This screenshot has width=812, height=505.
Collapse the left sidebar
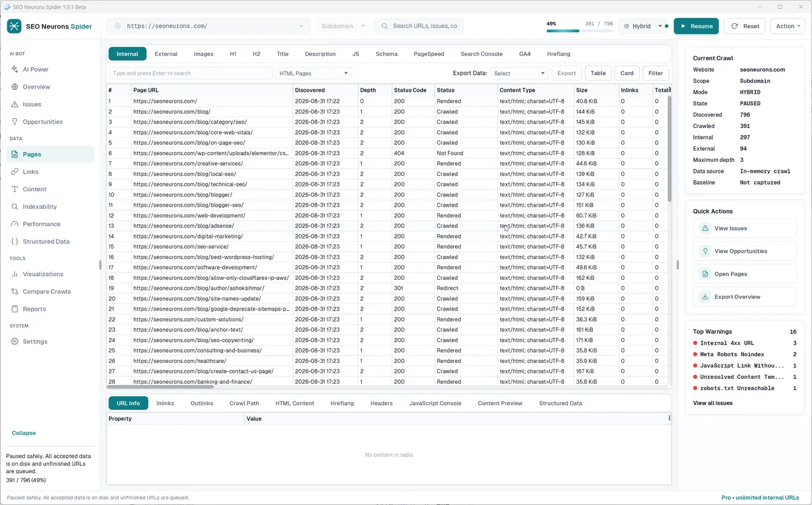[24, 433]
